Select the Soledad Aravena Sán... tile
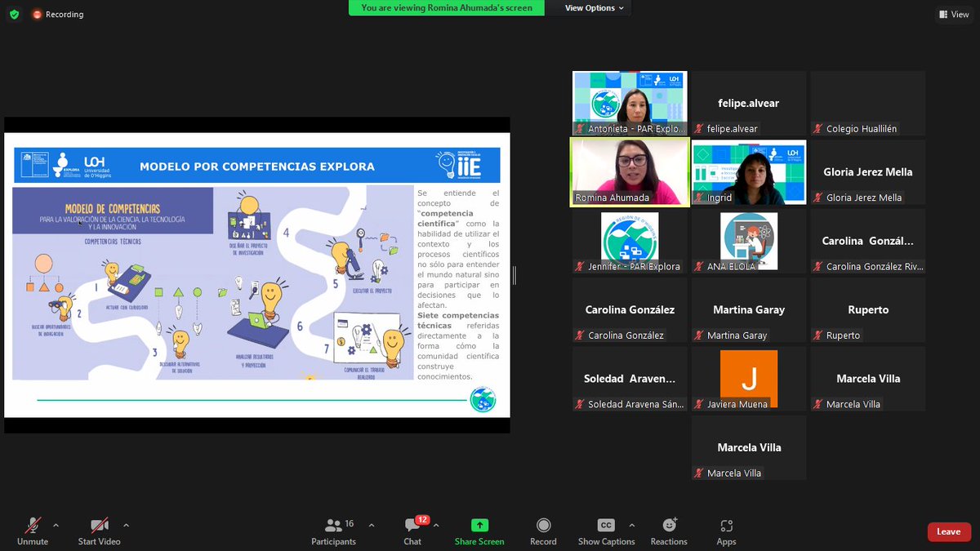Image resolution: width=980 pixels, height=551 pixels. (x=630, y=379)
